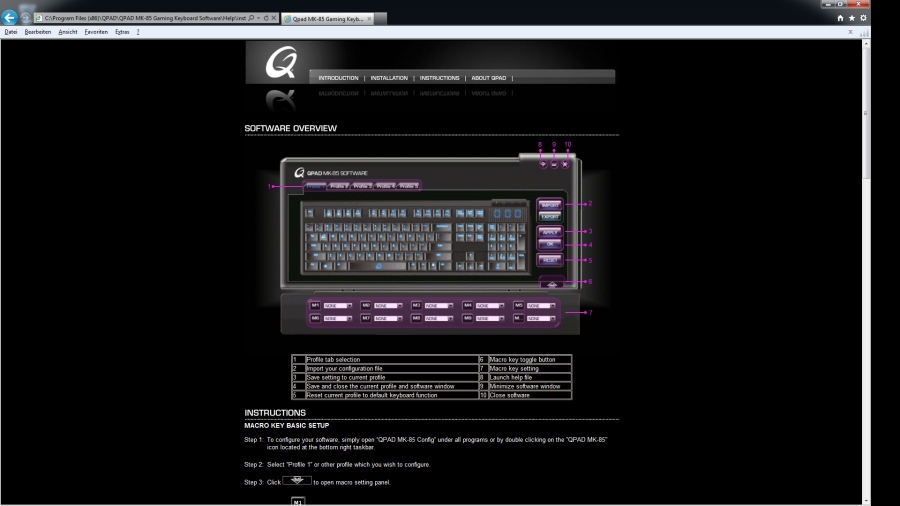This screenshot has width=900, height=506.
Task: Click cell 'Save and close the current profile and software window'
Action: point(391,386)
